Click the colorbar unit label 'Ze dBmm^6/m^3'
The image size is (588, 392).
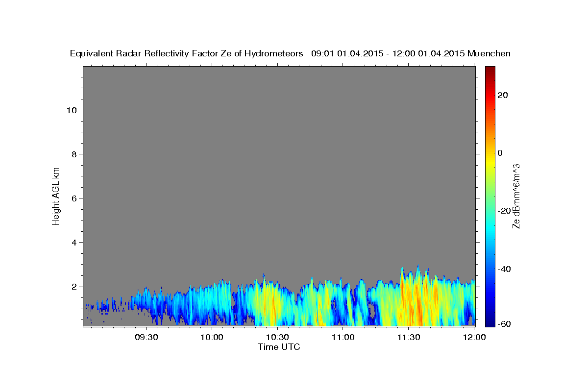516,196
